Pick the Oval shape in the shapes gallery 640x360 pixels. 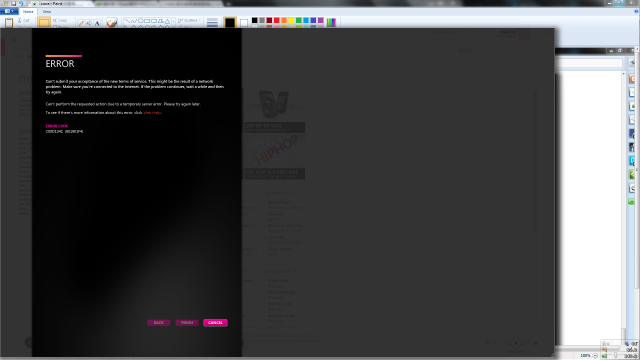[x=141, y=21]
